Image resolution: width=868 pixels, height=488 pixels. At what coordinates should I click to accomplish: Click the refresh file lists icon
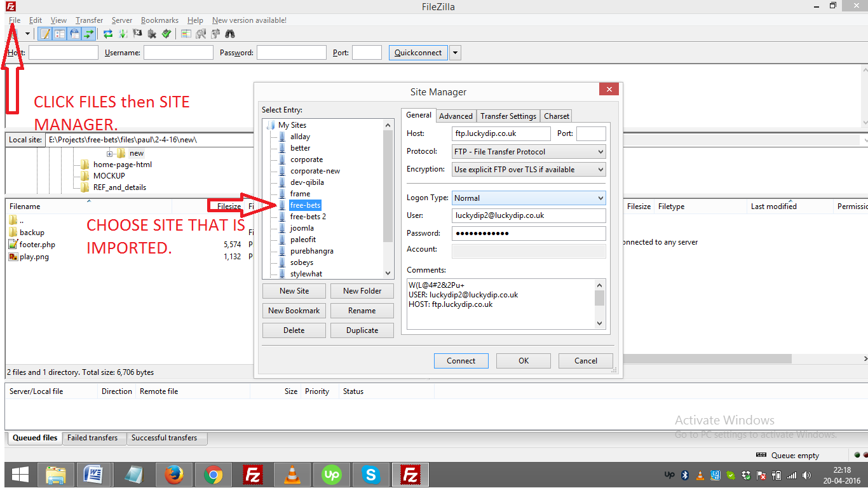108,34
